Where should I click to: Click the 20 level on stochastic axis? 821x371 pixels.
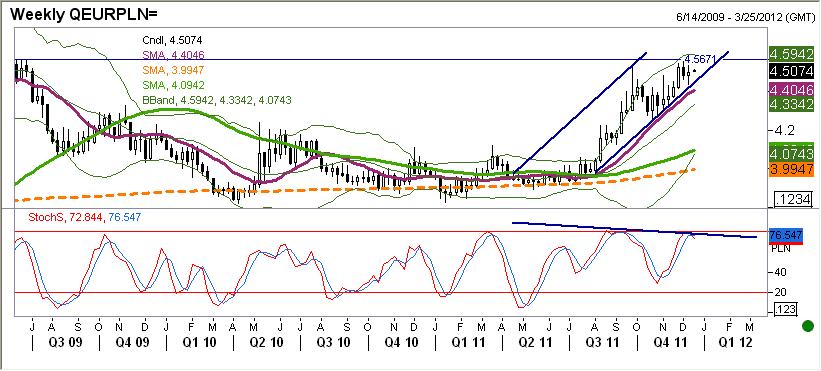click(780, 292)
